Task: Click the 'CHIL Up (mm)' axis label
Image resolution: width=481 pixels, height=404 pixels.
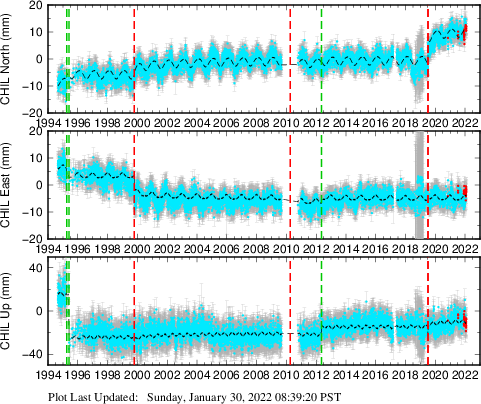Action: [x=6, y=311]
